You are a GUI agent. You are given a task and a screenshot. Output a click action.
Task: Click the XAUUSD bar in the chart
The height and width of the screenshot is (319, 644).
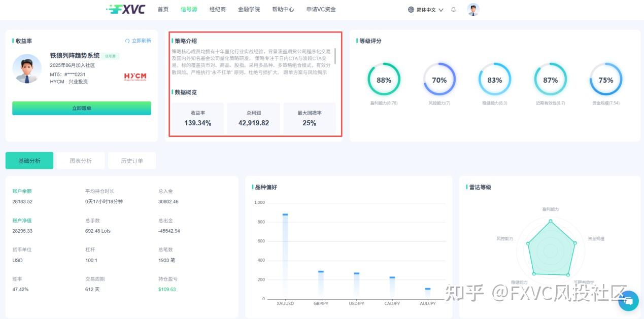(285, 256)
